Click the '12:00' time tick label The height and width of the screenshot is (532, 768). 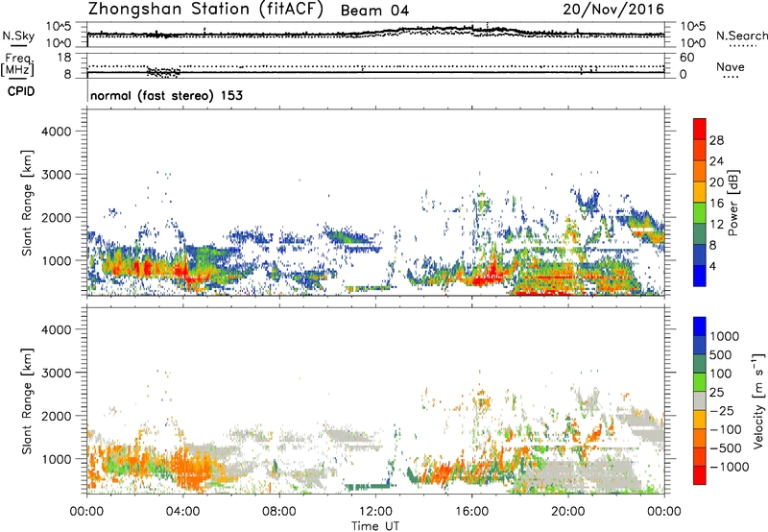point(375,512)
